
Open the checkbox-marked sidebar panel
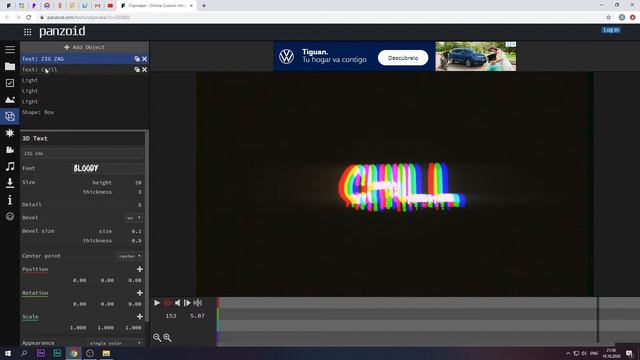tap(10, 83)
